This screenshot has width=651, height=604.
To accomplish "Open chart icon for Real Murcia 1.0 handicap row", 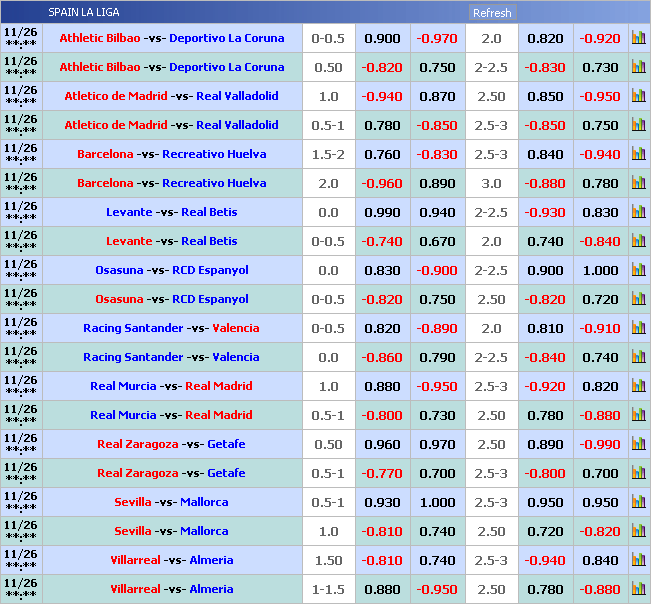I will pyautogui.click(x=638, y=387).
